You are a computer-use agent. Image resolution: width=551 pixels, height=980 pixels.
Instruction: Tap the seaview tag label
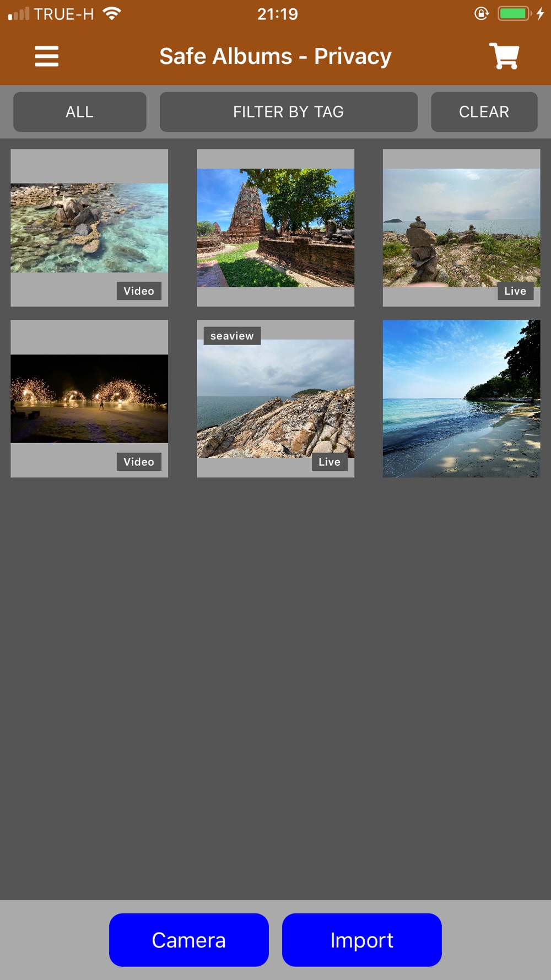(232, 336)
